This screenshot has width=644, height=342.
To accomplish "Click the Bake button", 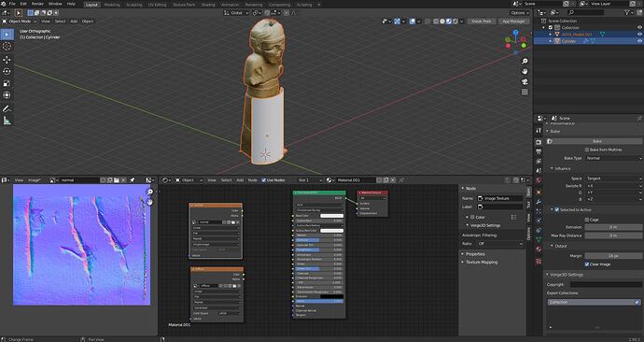I will click(x=596, y=141).
